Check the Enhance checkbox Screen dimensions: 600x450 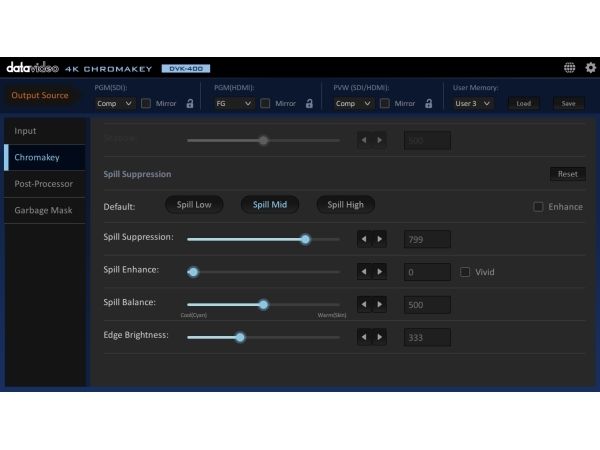pos(538,207)
